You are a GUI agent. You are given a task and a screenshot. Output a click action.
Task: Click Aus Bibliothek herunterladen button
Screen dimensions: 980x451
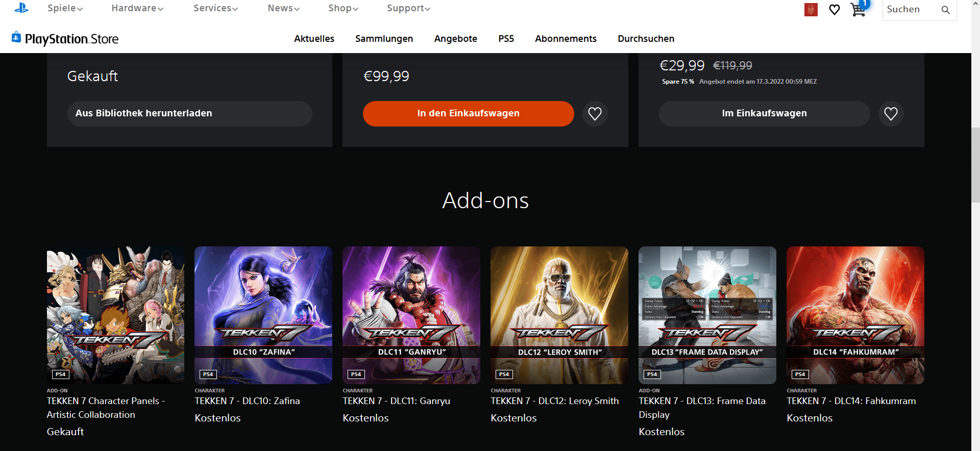click(x=190, y=114)
